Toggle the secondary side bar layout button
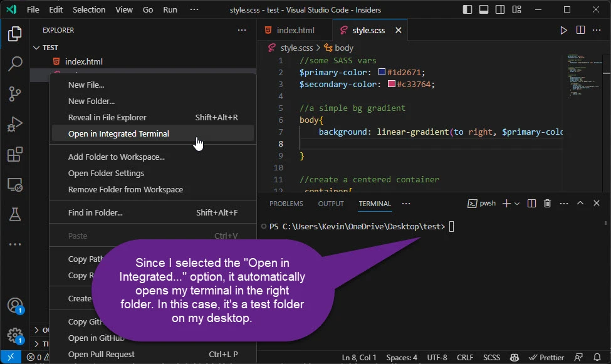Screen dimensions: 611x364 click(x=500, y=10)
